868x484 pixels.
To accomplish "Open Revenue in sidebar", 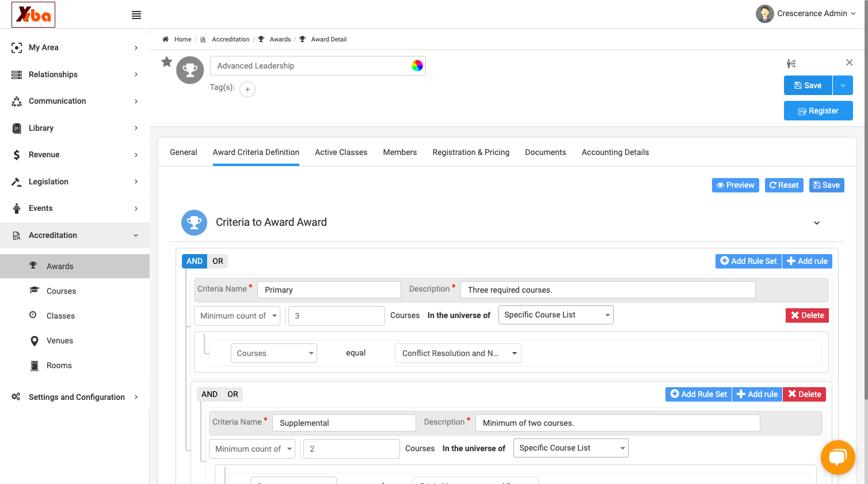I will pos(75,155).
